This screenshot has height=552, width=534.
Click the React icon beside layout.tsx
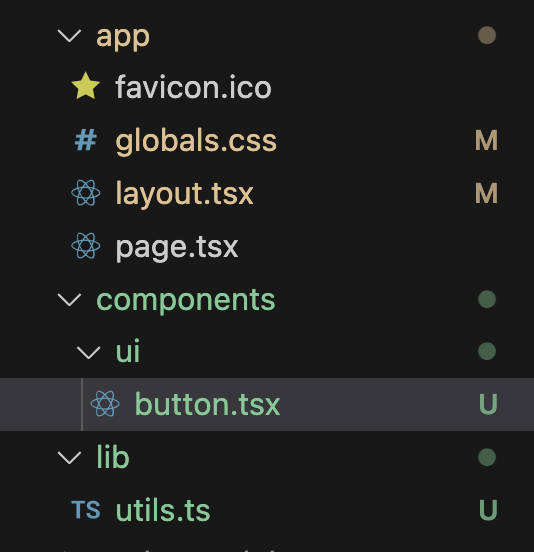tap(86, 193)
